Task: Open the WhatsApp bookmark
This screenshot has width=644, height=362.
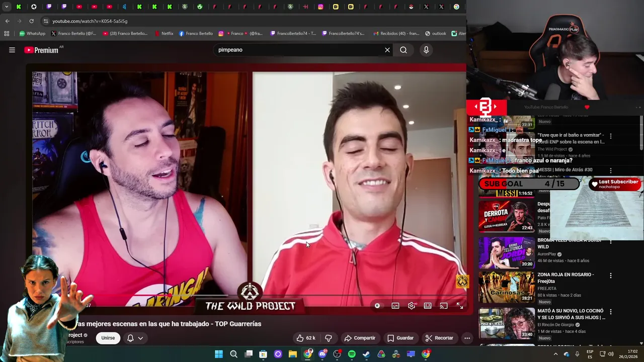Action: pyautogui.click(x=32, y=34)
